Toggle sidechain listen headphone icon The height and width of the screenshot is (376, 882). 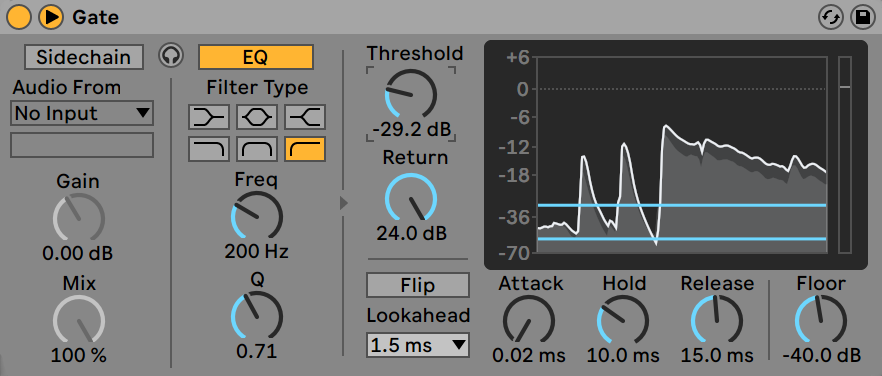click(x=171, y=56)
